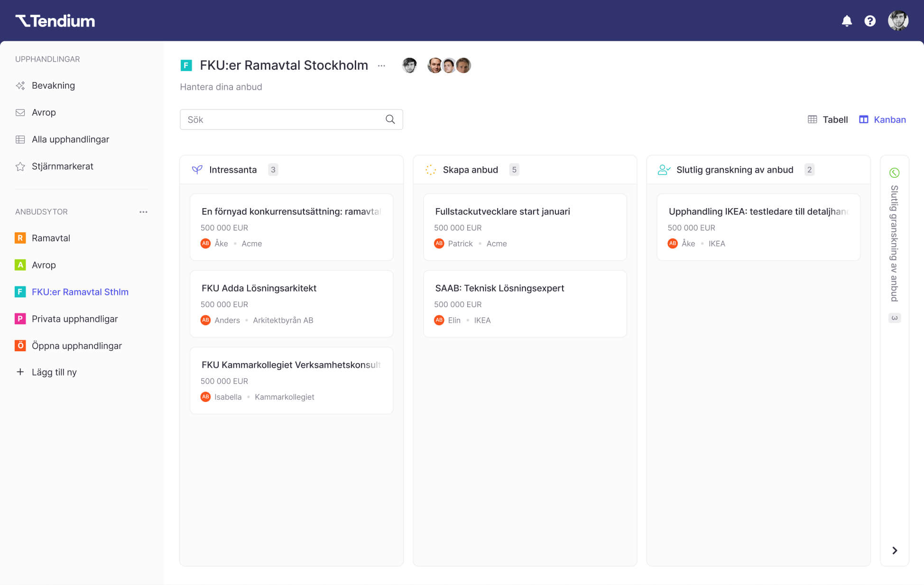Switch to the Tabell view

827,119
